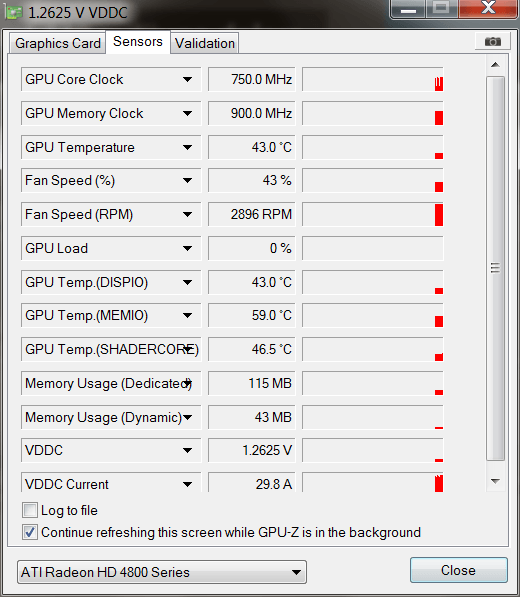Click the 2896 RPM fan speed value field
Image resolution: width=520 pixels, height=597 pixels.
tap(252, 214)
